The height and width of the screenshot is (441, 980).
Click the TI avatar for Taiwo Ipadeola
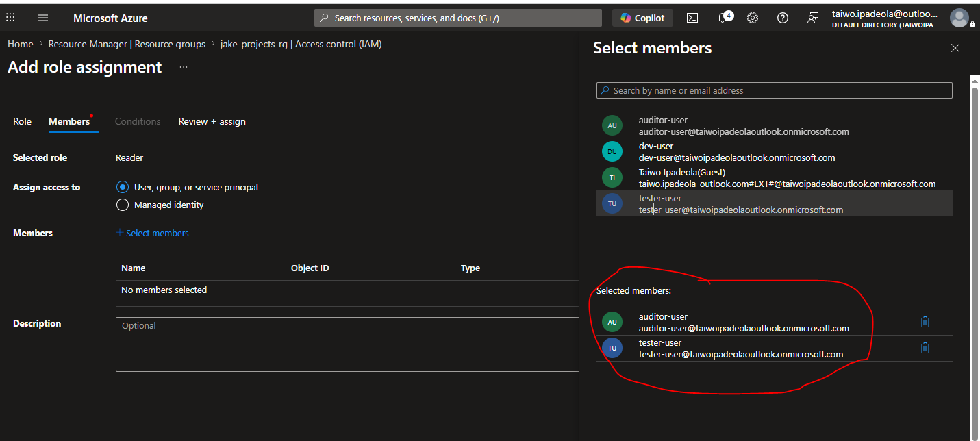(x=612, y=177)
